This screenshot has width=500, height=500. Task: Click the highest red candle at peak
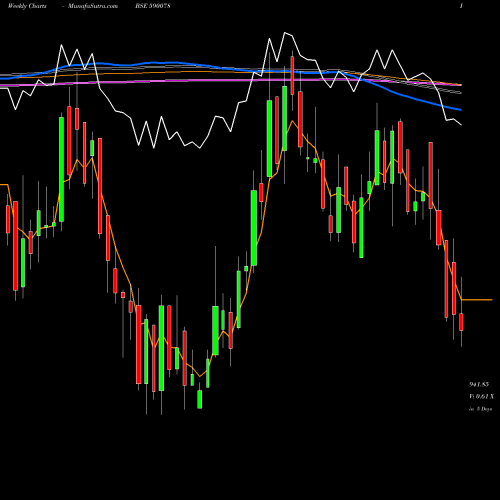tap(292, 75)
